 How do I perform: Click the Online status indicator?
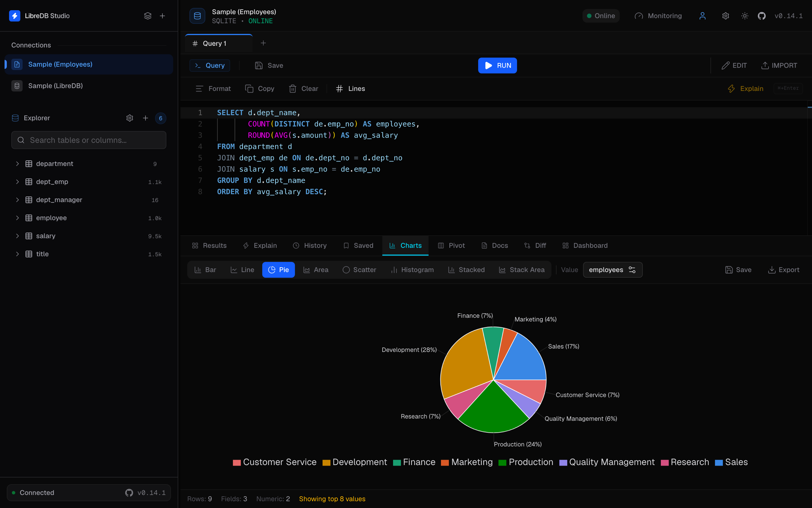coord(601,16)
